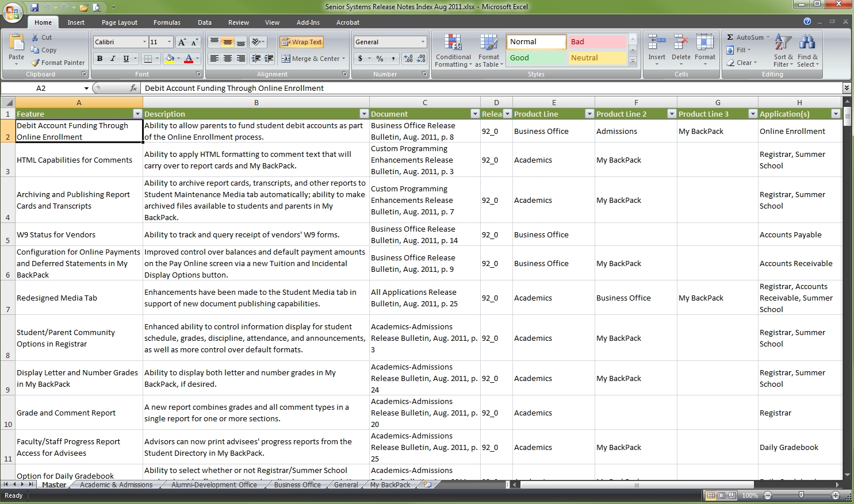Switch to the Data tab
854x504 pixels.
[205, 22]
